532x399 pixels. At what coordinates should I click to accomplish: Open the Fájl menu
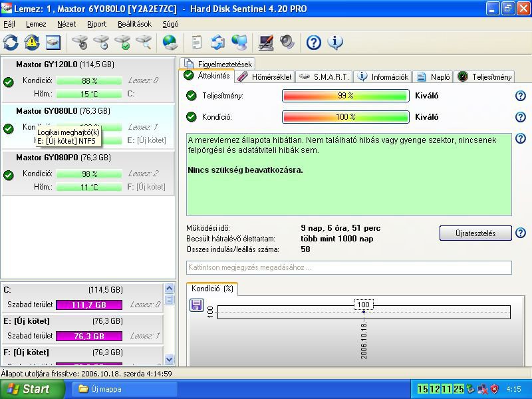click(x=9, y=24)
